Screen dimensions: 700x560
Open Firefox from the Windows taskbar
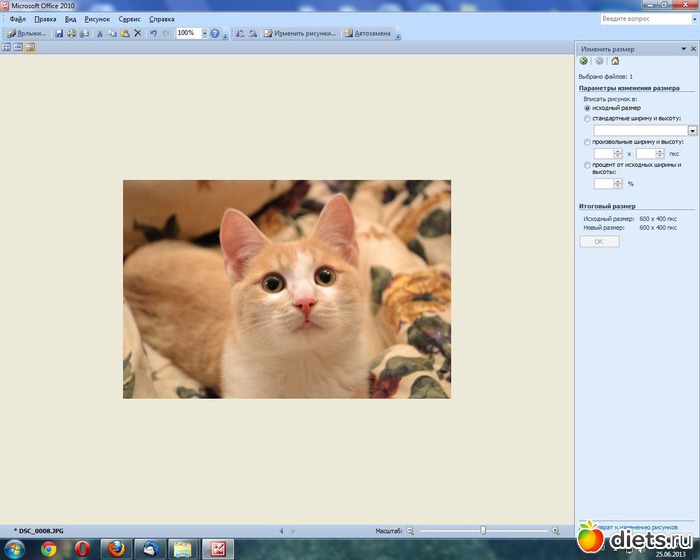[x=115, y=548]
